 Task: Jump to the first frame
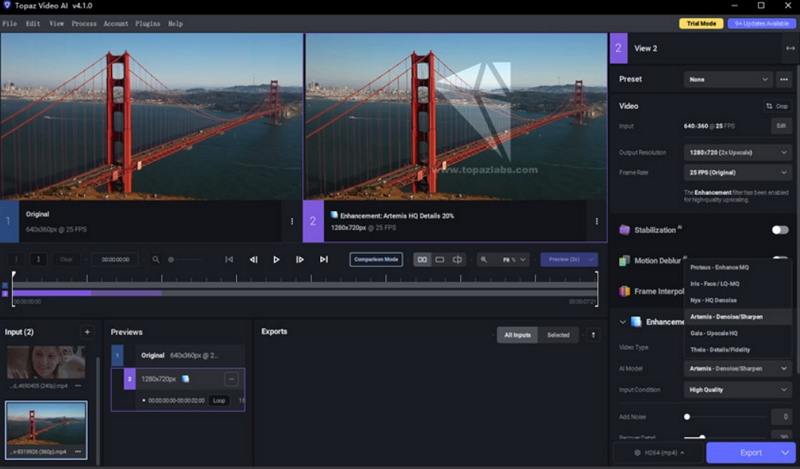click(x=229, y=259)
